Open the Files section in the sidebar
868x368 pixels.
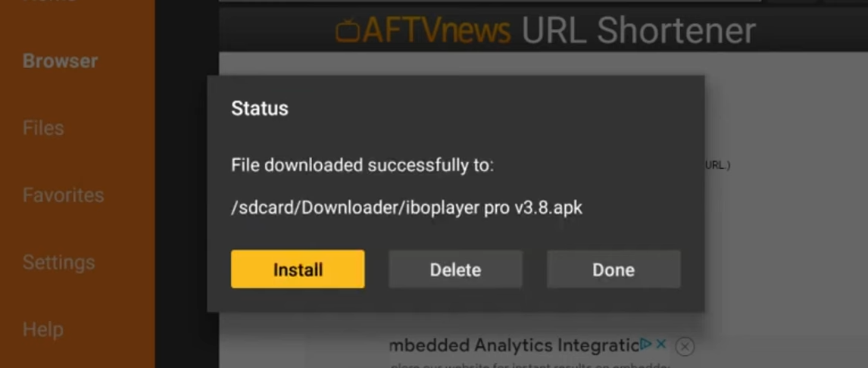pyautogui.click(x=43, y=129)
